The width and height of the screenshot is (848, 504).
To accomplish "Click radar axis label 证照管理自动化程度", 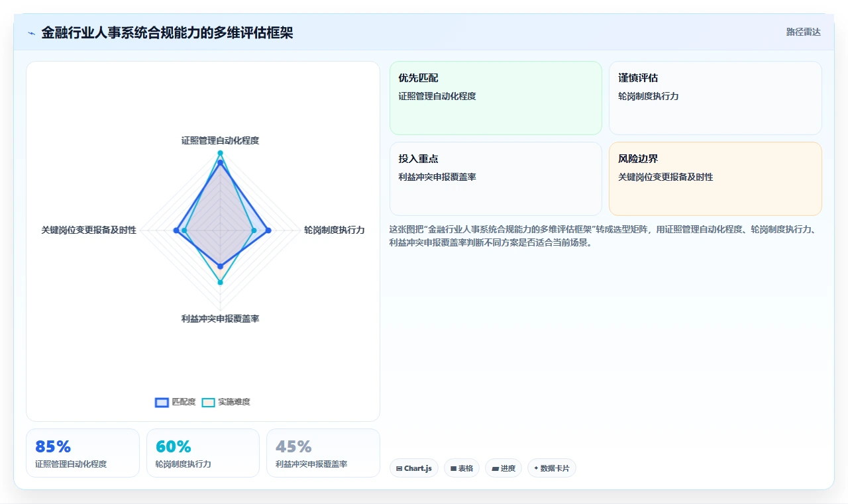I will click(x=221, y=140).
